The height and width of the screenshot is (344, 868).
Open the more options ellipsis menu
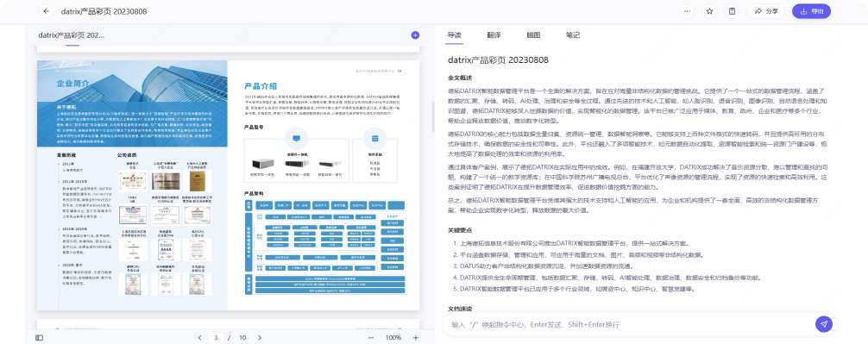687,11
